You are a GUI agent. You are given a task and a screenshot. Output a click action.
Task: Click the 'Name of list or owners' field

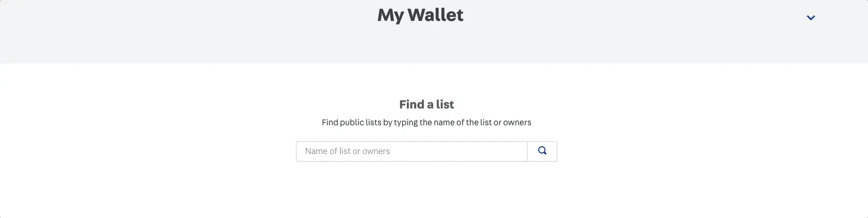pyautogui.click(x=411, y=151)
